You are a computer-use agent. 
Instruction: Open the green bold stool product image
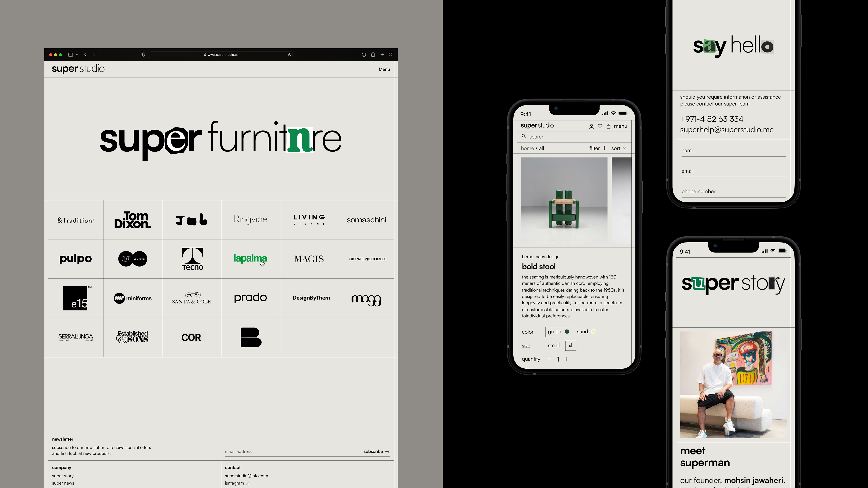pos(564,201)
